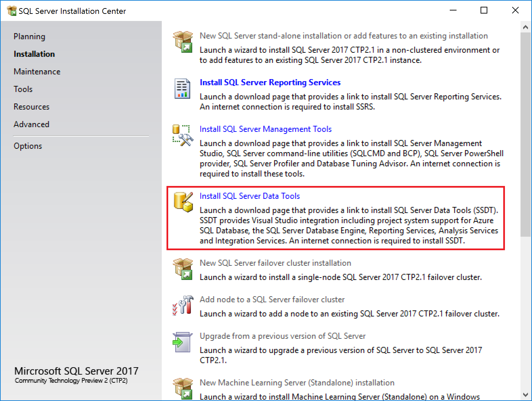Image resolution: width=532 pixels, height=401 pixels.
Task: Open Install SQL Server Reporting Services link
Action: click(x=270, y=82)
